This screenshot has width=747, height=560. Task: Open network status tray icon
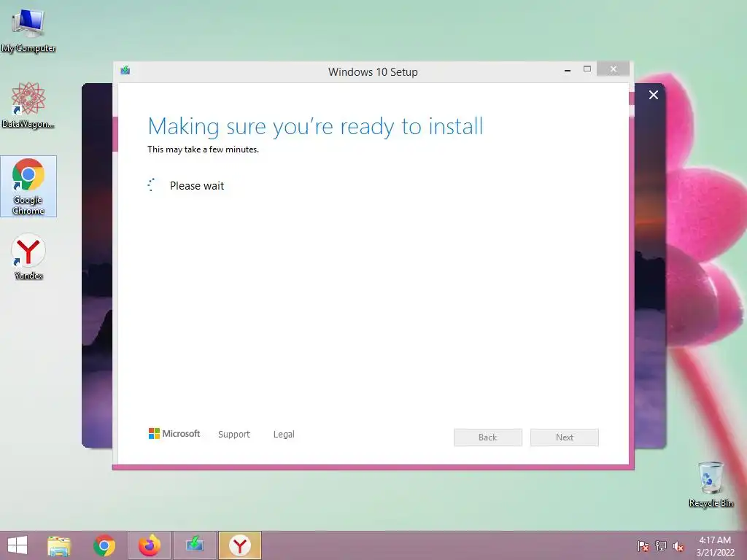(661, 546)
